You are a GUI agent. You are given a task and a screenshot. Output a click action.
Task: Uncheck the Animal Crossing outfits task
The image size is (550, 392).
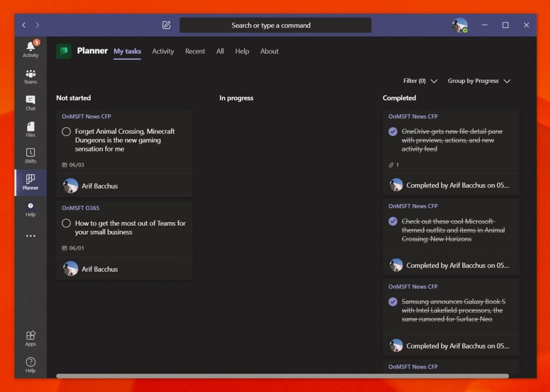pyautogui.click(x=393, y=222)
